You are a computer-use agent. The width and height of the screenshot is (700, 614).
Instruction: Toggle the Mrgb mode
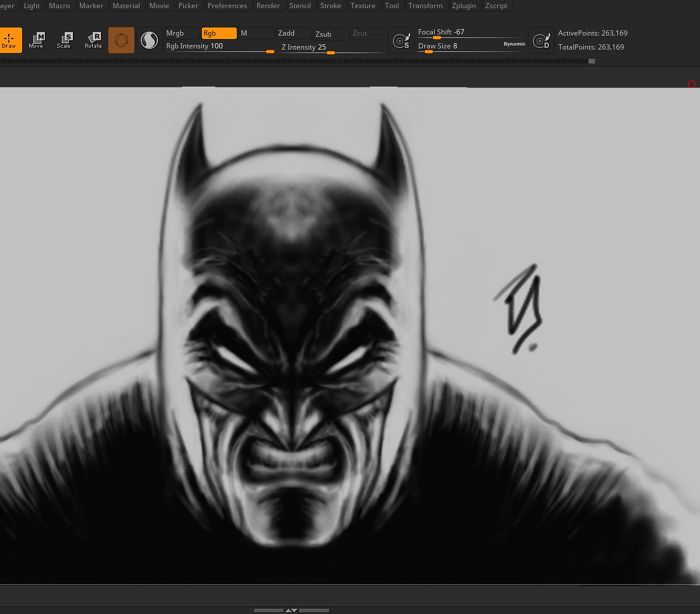pyautogui.click(x=181, y=33)
